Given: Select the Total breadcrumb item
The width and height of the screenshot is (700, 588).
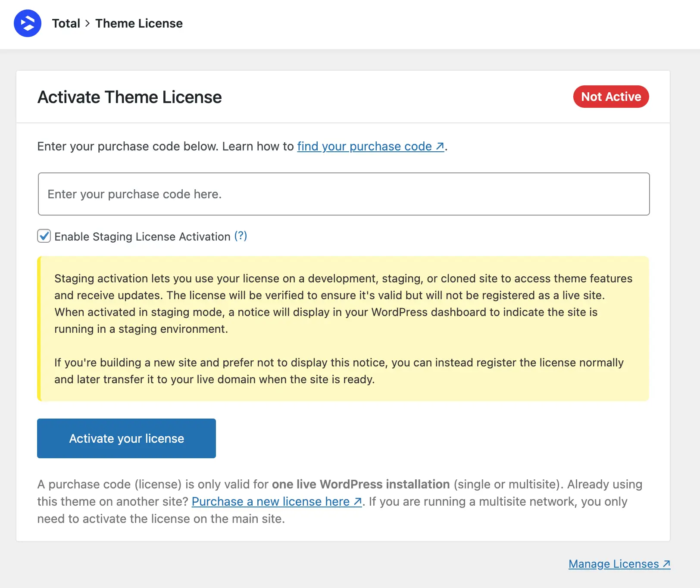Looking at the screenshot, I should [x=66, y=23].
